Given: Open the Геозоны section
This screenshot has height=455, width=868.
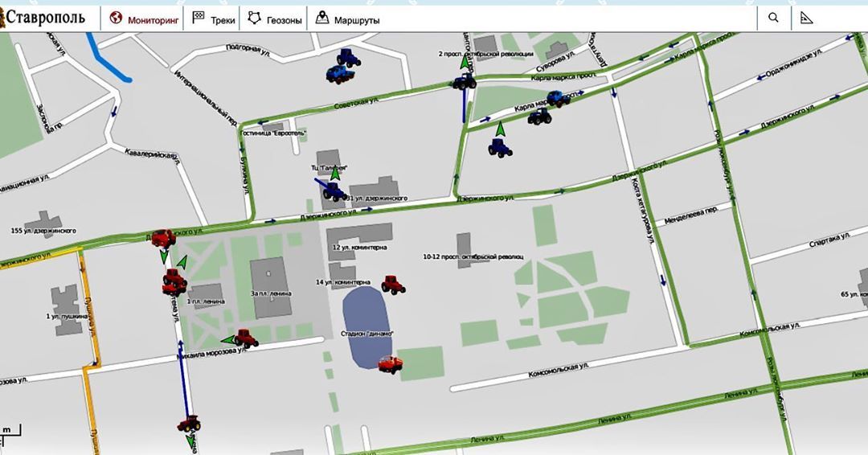Looking at the screenshot, I should 275,19.
